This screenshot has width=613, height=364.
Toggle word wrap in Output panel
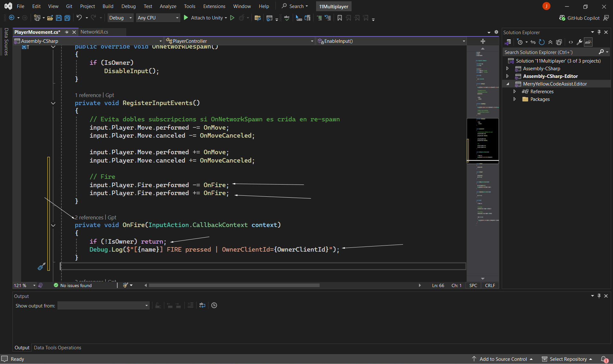(202, 306)
